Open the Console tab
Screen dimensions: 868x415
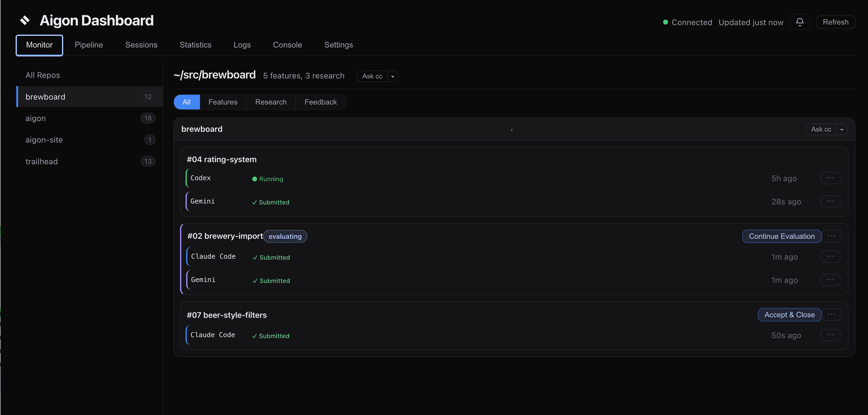tap(287, 44)
